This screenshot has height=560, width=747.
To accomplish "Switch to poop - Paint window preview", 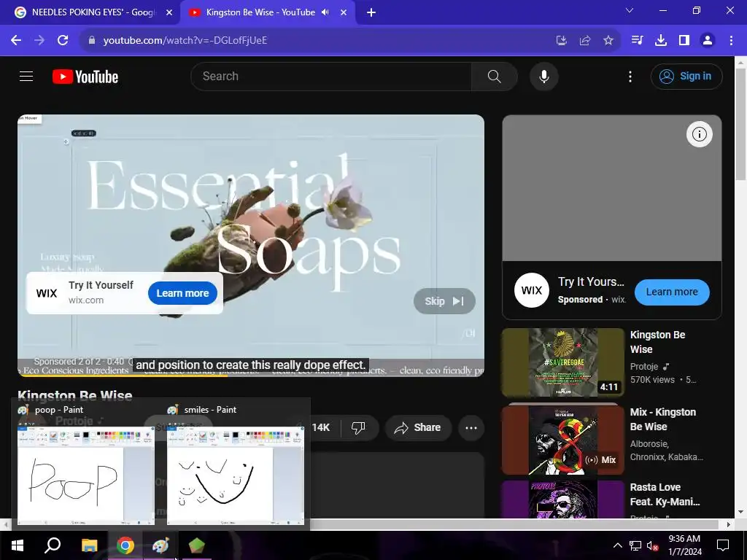I will pyautogui.click(x=86, y=475).
